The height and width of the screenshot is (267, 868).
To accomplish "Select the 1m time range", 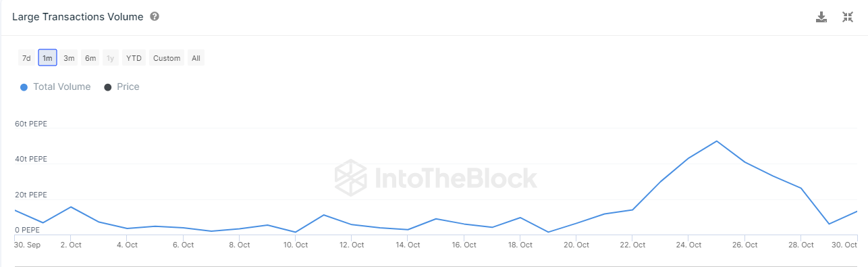I will coord(47,58).
